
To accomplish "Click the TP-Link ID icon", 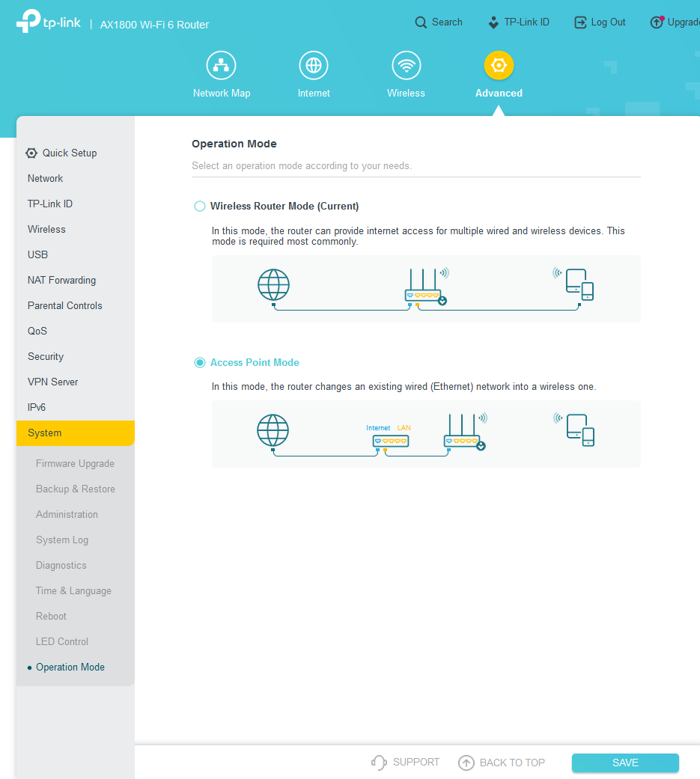I will 493,22.
